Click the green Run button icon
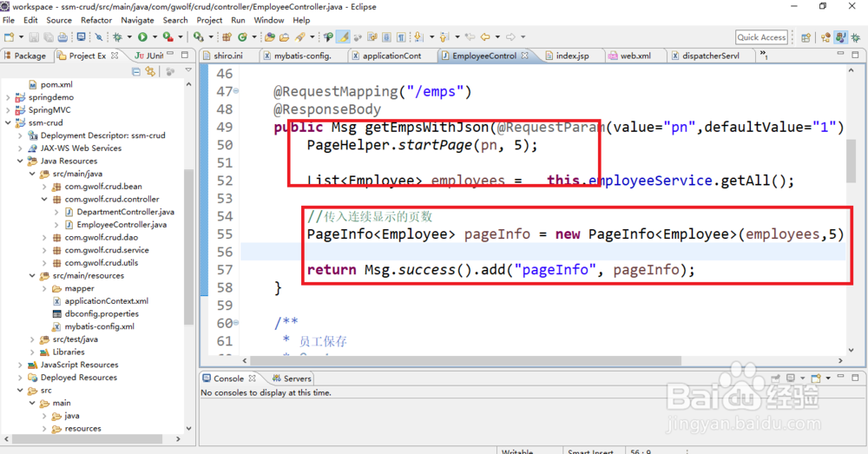The image size is (868, 454). (x=143, y=37)
